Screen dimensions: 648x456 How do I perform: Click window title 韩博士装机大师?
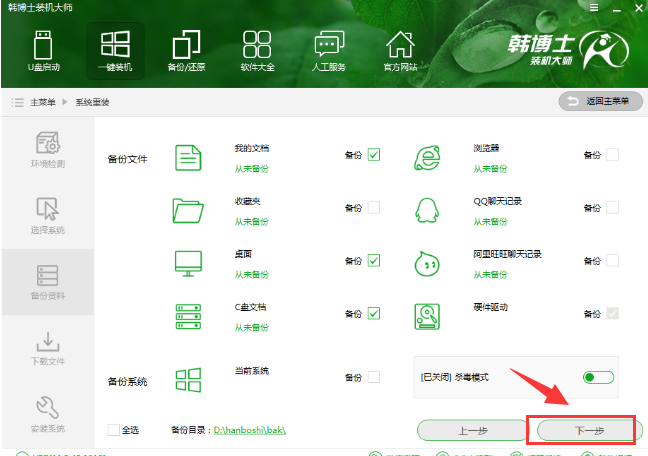click(x=40, y=7)
